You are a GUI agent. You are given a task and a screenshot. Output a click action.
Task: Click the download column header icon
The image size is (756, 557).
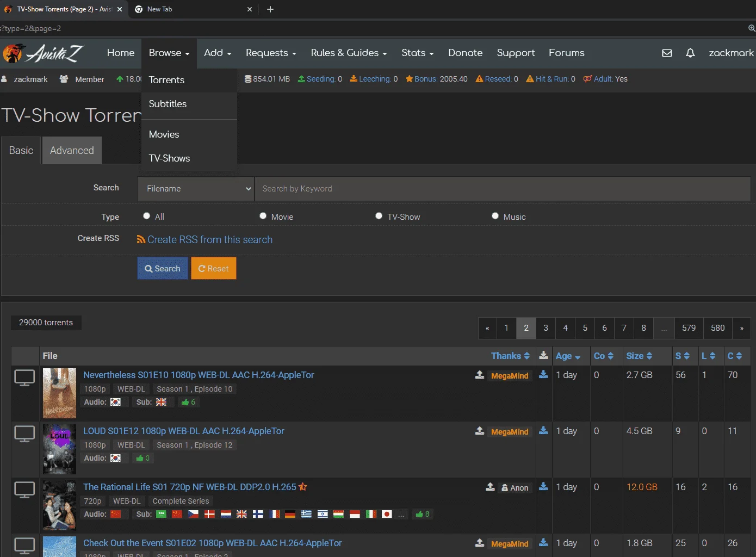543,355
